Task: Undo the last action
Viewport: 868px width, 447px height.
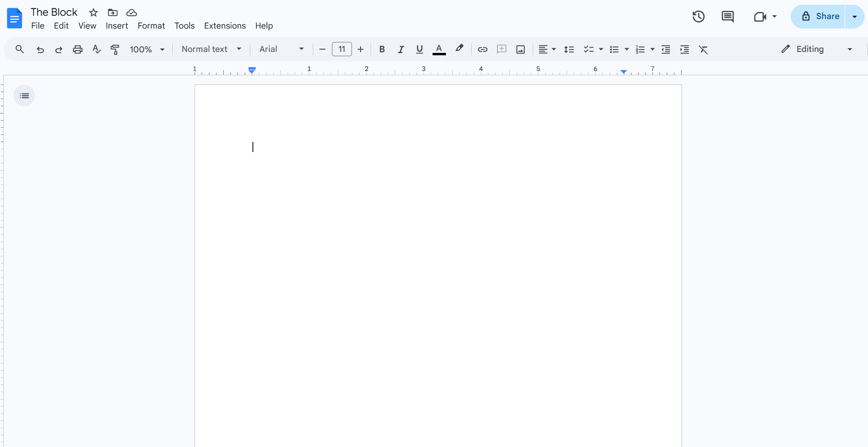Action: pyautogui.click(x=40, y=50)
